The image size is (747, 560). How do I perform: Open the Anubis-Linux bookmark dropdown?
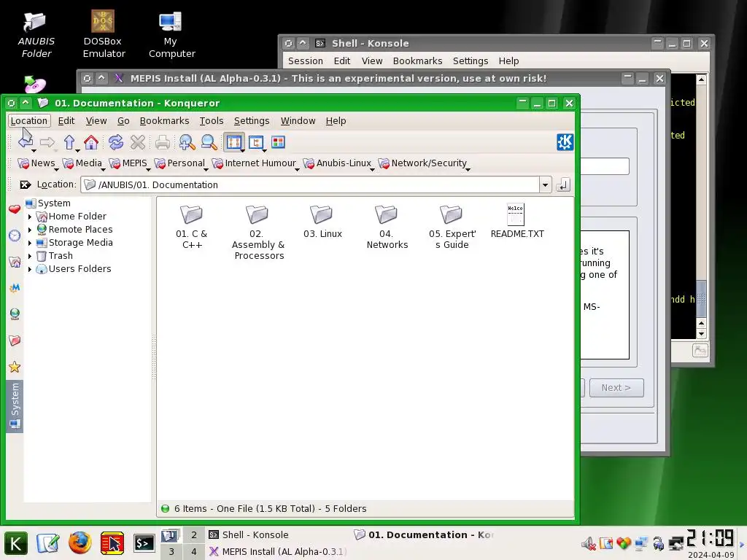[x=338, y=163]
